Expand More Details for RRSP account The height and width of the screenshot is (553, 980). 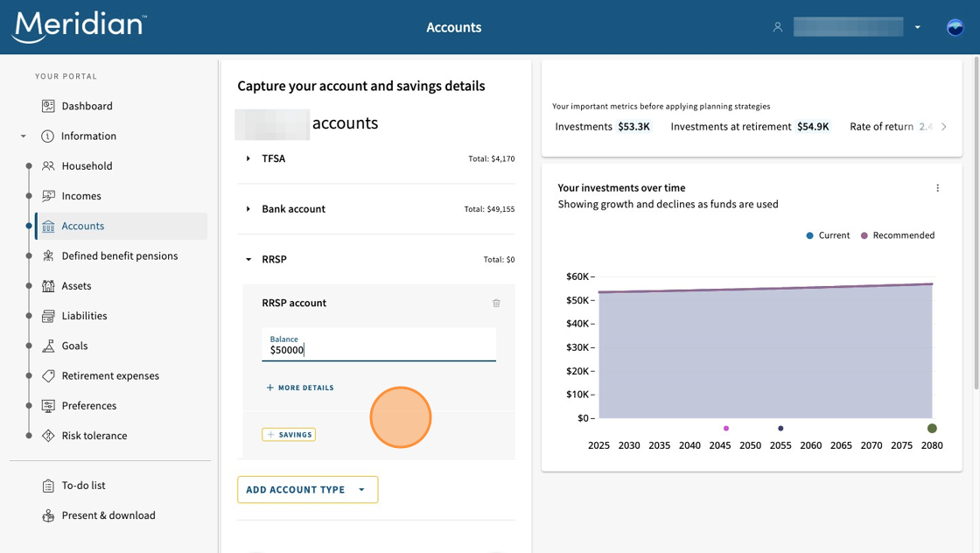point(300,388)
